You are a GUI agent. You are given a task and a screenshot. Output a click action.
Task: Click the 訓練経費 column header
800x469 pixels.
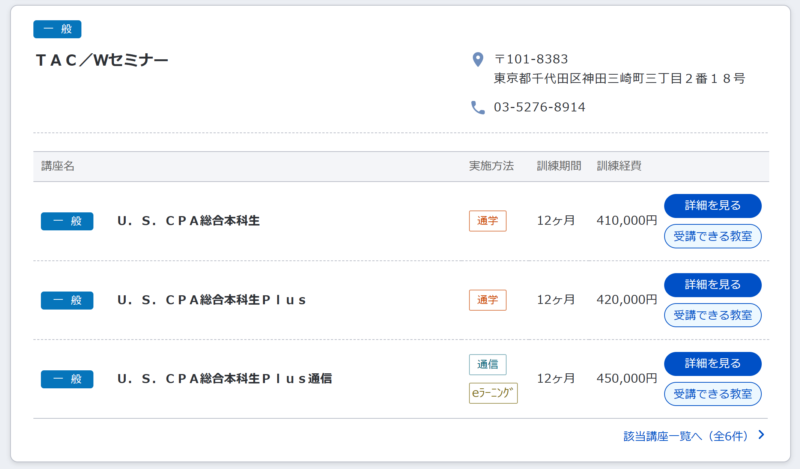(619, 166)
